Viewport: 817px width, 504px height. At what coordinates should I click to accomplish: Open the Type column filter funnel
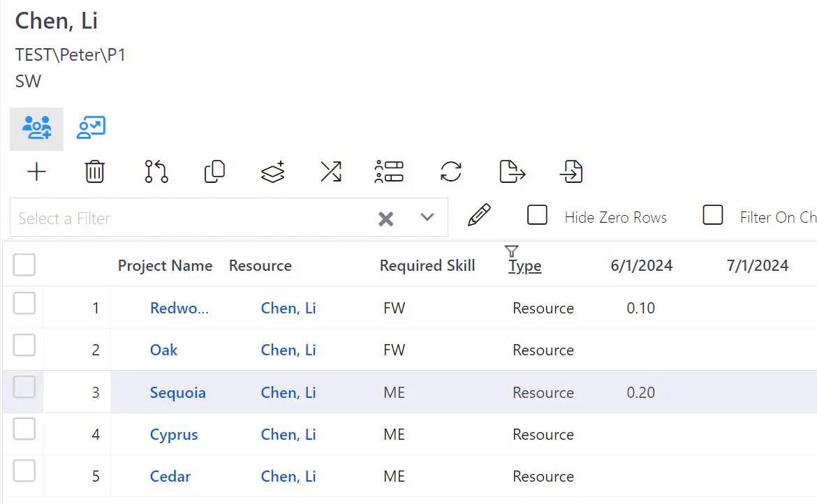pyautogui.click(x=512, y=251)
